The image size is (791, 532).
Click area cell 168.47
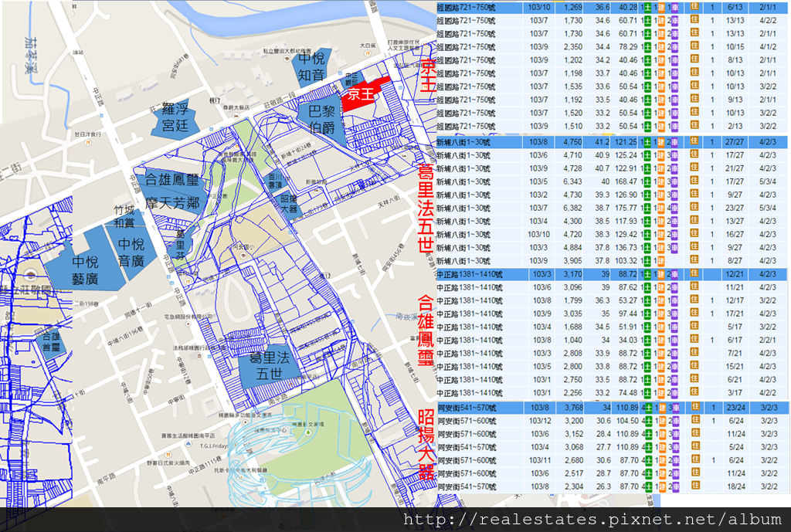pos(626,181)
